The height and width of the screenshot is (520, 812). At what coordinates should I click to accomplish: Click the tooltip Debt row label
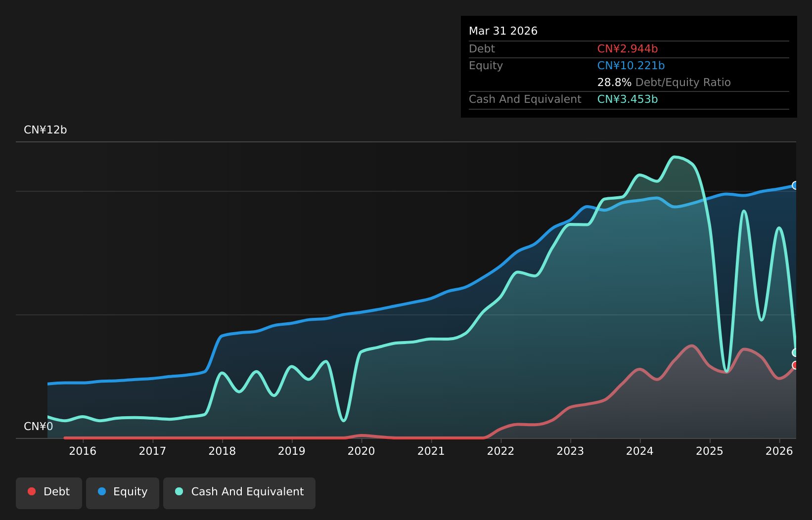[482, 49]
